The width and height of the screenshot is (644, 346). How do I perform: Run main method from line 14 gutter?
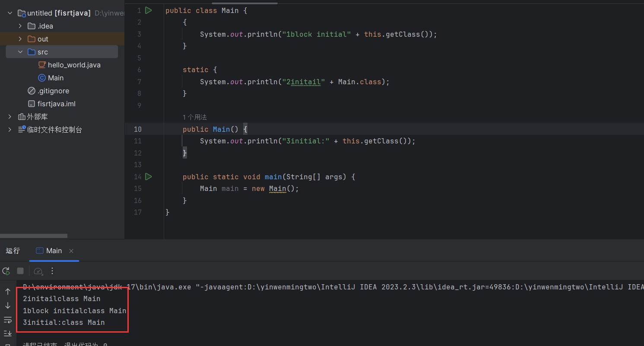(149, 177)
